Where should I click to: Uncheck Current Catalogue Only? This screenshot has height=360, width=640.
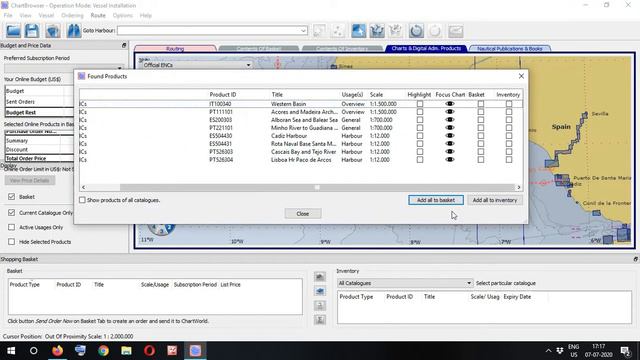(11, 213)
